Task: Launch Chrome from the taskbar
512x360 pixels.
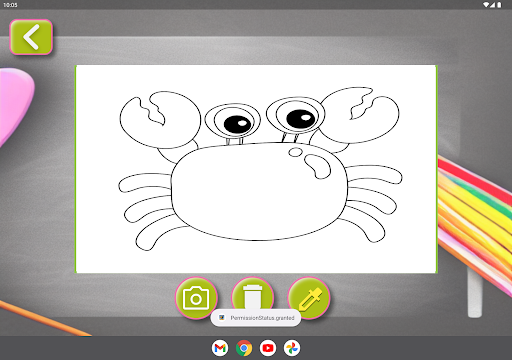Action: [x=244, y=348]
